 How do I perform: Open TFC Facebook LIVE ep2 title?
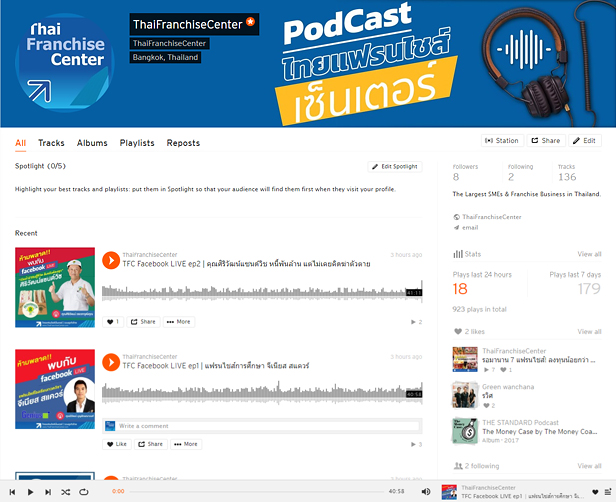tap(246, 264)
